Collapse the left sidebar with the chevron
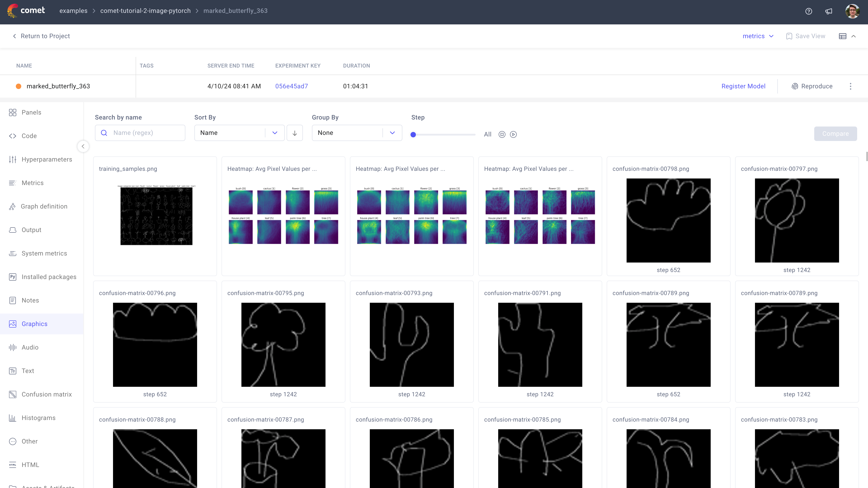Image resolution: width=868 pixels, height=488 pixels. 83,146
